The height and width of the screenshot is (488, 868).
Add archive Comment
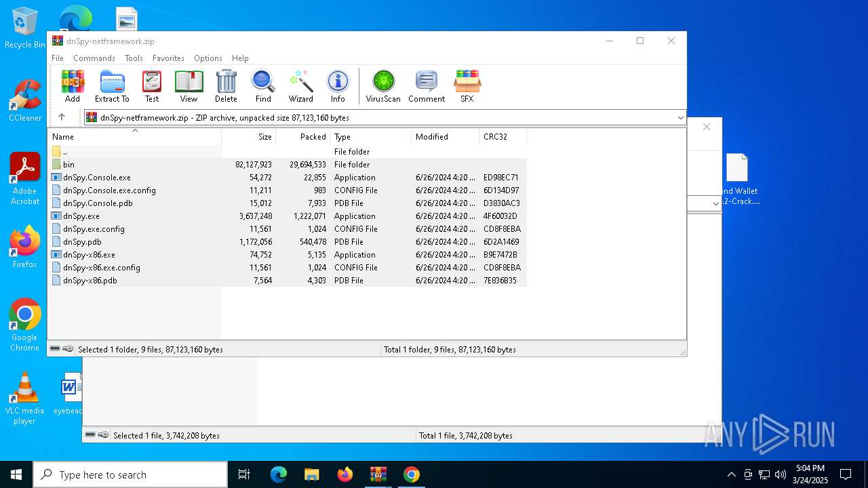pos(427,86)
